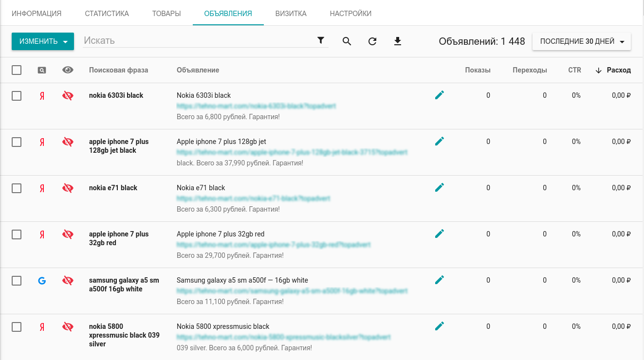This screenshot has width=644, height=360.
Task: Check the apple iphone 7 plus 32gb red row
Action: [17, 234]
